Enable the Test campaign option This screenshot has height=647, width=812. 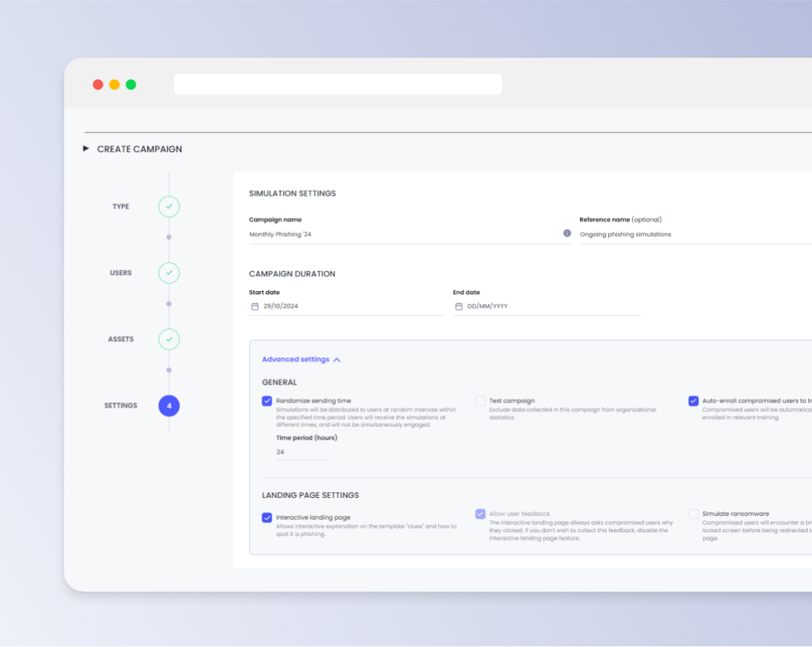(480, 401)
